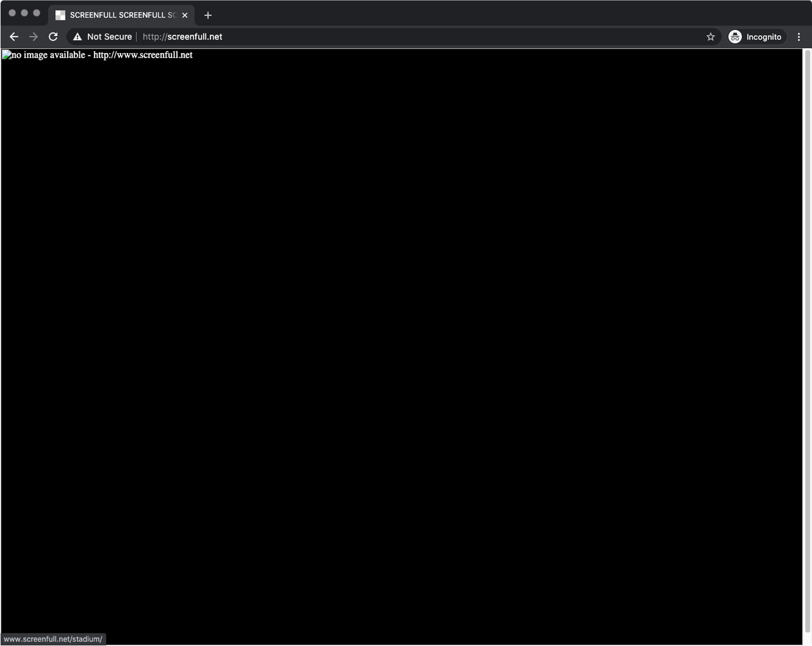Open a new tab with the plus button
This screenshot has width=812, height=646.
[208, 15]
